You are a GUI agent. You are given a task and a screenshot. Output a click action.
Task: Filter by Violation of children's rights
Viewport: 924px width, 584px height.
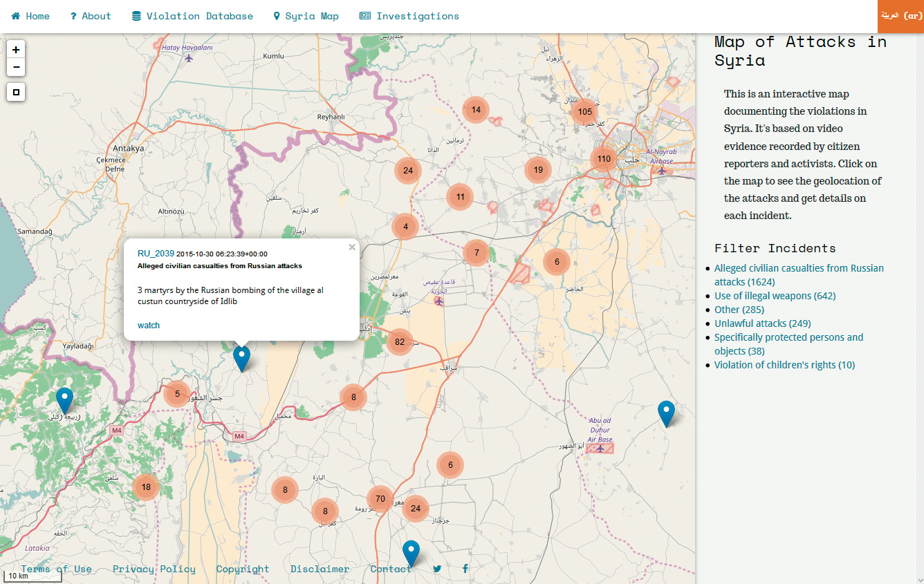(784, 365)
